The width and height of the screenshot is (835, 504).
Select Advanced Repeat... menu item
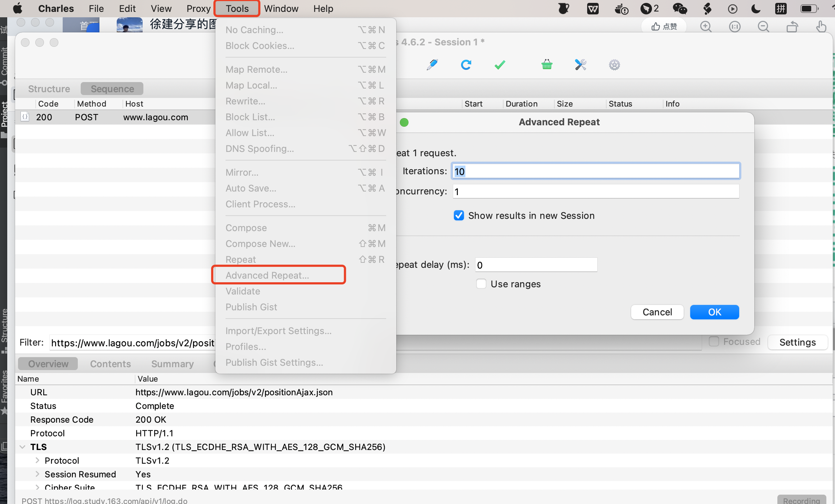pos(267,275)
